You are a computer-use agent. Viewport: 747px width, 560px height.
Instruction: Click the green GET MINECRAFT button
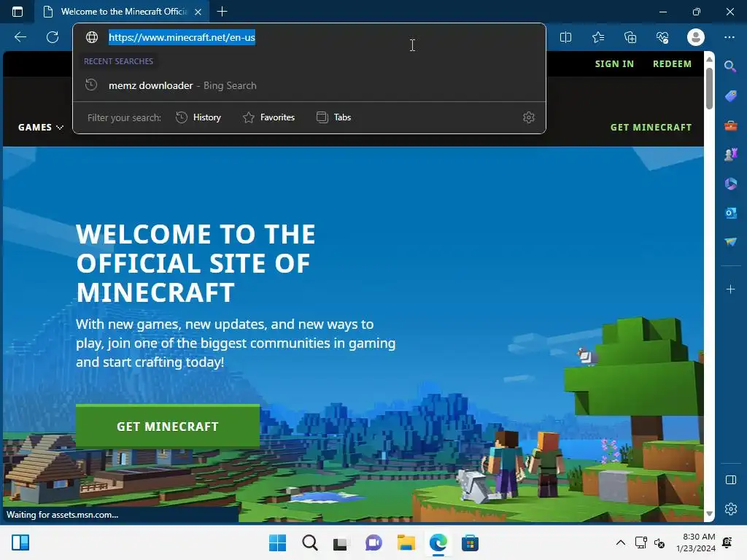(168, 426)
